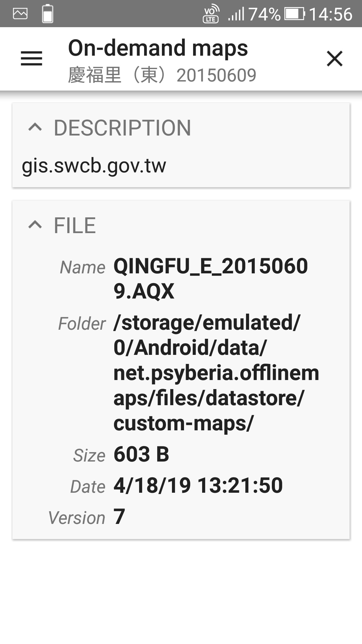Collapse the FILE section chevron
Image resolution: width=362 pixels, height=644 pixels.
(35, 225)
